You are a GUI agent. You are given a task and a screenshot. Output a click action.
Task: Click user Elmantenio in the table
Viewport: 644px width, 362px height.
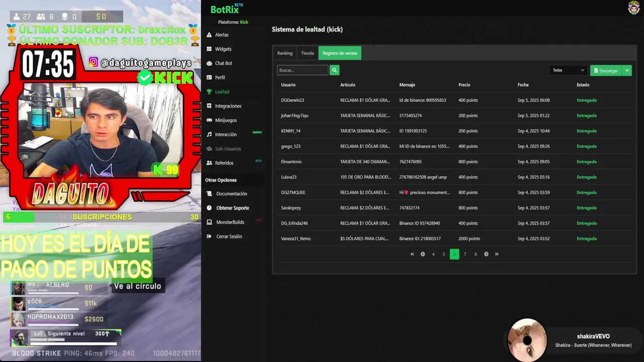(x=291, y=162)
